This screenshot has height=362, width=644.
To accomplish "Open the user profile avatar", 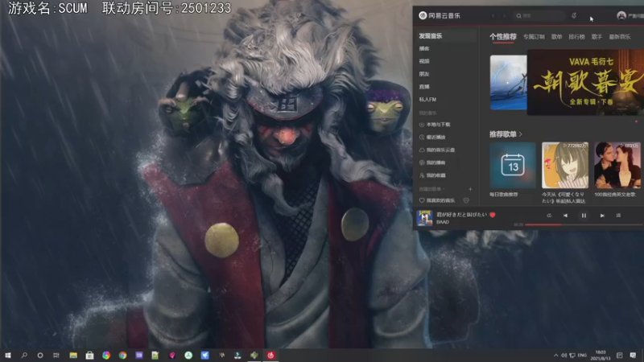I will (621, 15).
